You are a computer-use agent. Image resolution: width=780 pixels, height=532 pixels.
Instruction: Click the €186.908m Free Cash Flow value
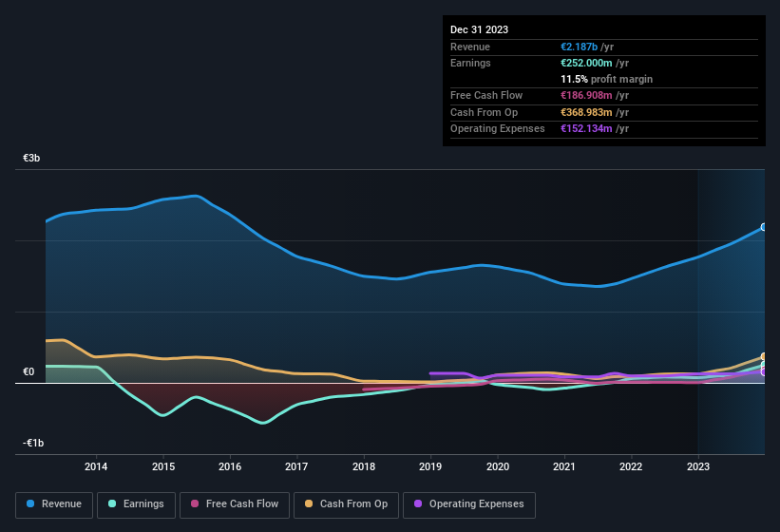coord(596,96)
